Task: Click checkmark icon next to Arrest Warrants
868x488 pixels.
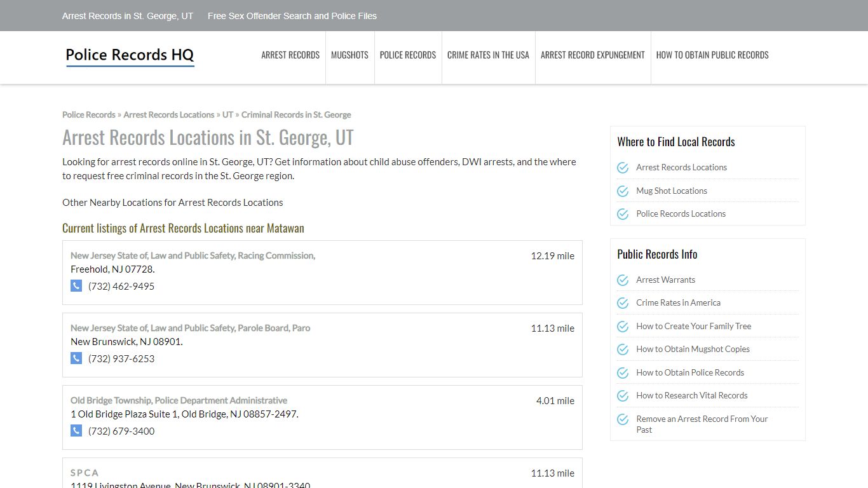Action: tap(623, 280)
